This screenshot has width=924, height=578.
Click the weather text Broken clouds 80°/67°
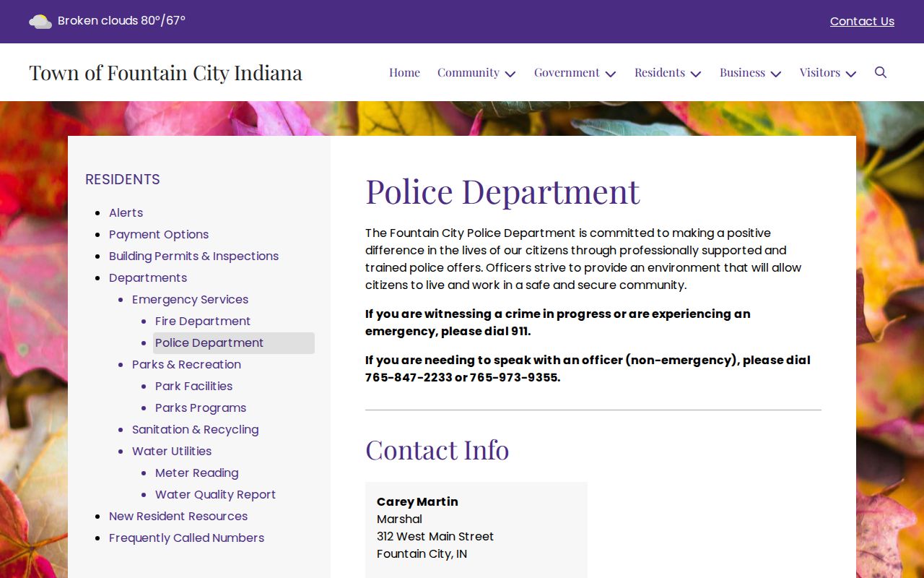click(121, 21)
